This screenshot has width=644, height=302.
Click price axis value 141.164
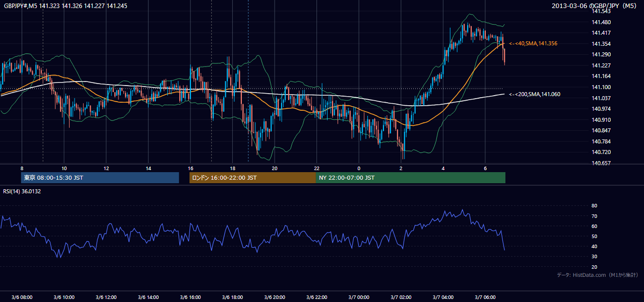coord(601,76)
